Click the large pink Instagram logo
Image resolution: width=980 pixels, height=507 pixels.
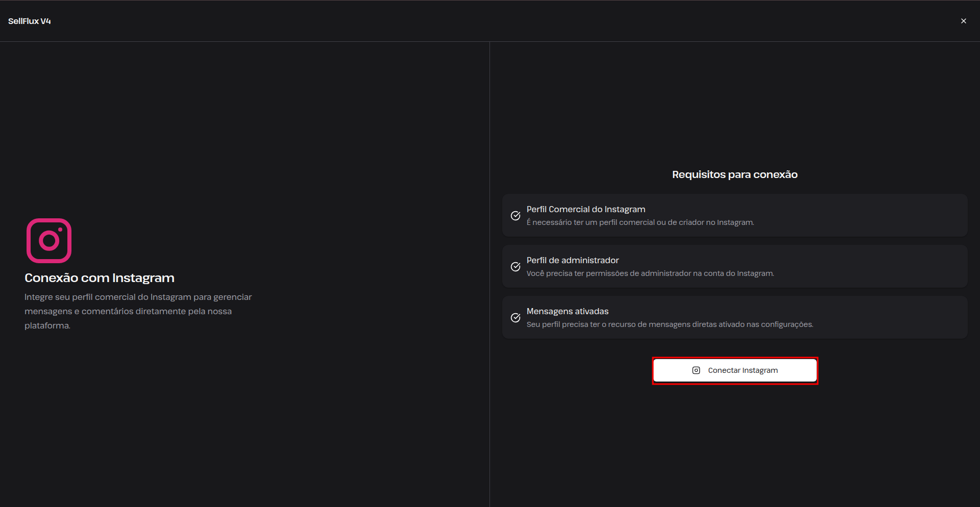[x=49, y=241]
